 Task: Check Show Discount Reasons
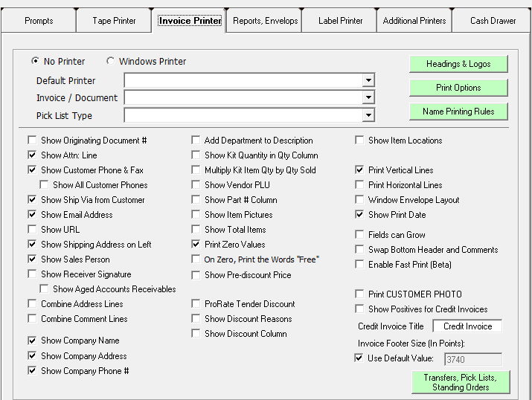(x=196, y=319)
